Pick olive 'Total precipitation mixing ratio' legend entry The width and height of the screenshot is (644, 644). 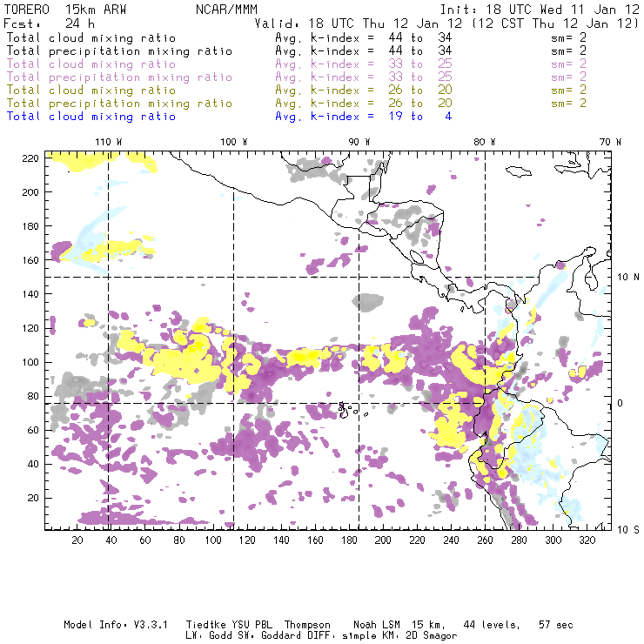(x=119, y=103)
